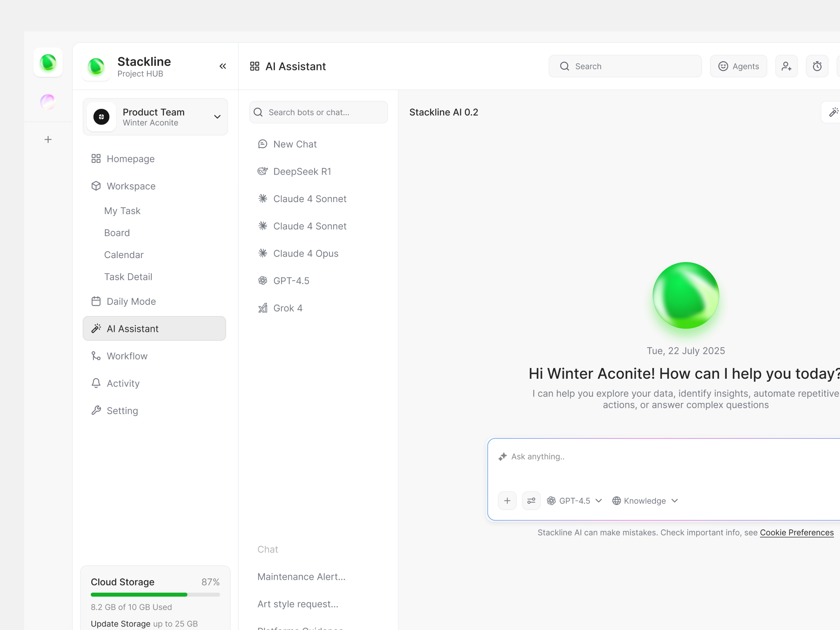The height and width of the screenshot is (630, 840).
Task: Open the GPT-4.5 model dropdown
Action: click(x=575, y=501)
